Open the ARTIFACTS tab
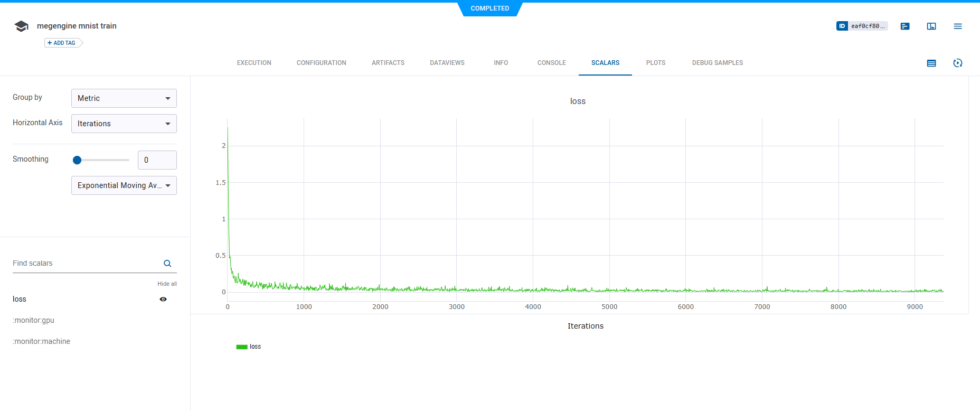 388,63
